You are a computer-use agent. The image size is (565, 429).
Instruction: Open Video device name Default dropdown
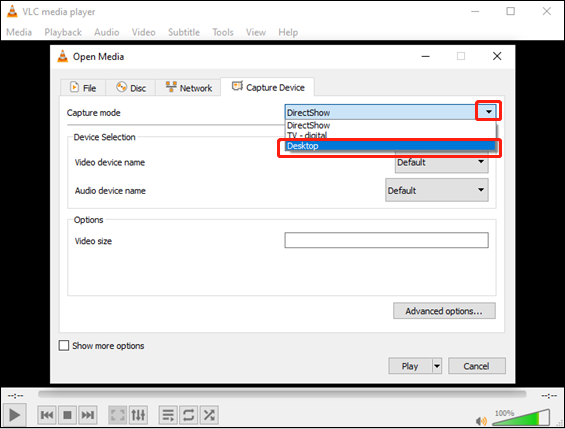442,163
